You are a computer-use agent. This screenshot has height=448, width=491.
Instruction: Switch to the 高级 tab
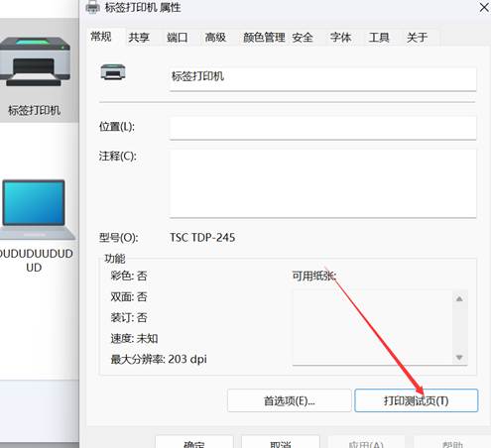[x=215, y=38]
